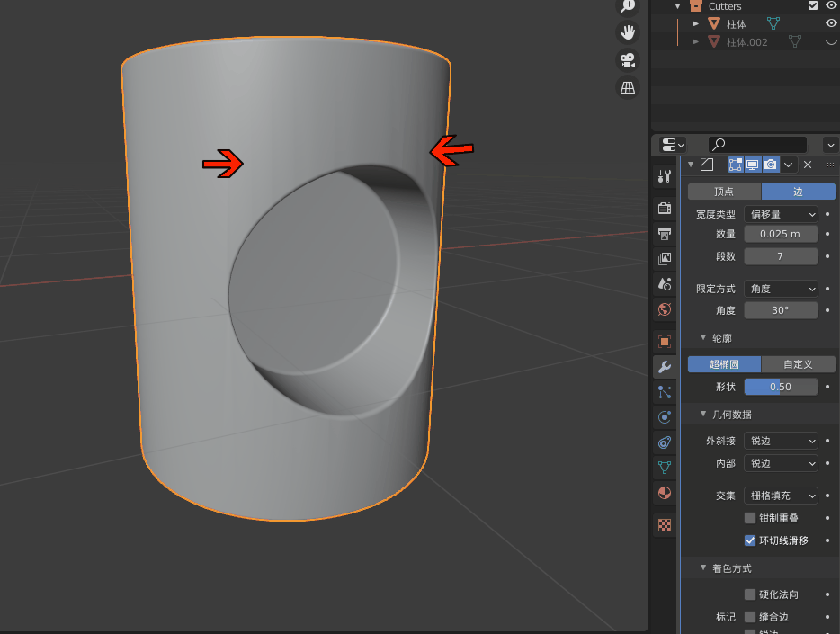Toggle the camera view icon
840x634 pixels.
(x=628, y=60)
